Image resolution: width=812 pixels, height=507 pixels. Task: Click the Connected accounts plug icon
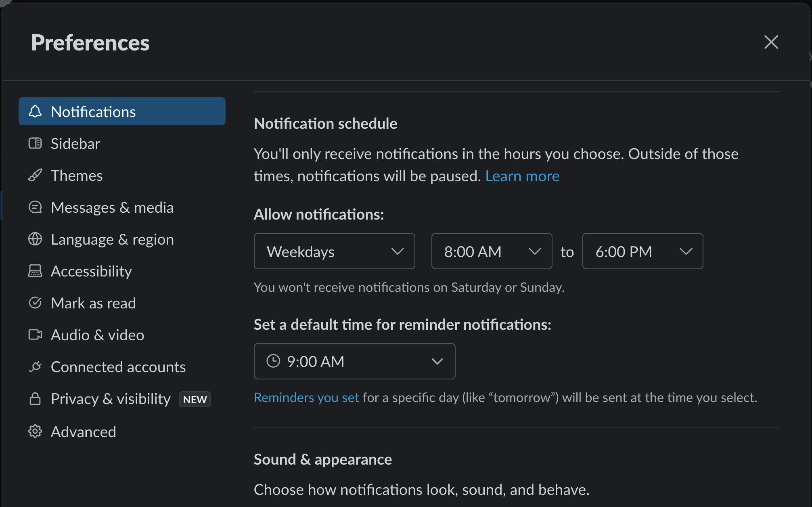click(x=35, y=367)
